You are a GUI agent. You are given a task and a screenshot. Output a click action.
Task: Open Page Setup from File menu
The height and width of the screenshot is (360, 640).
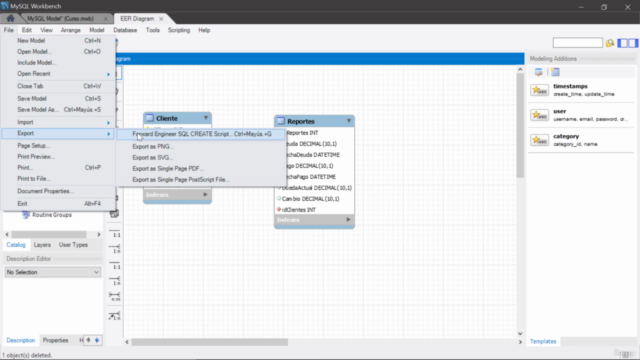58,146
